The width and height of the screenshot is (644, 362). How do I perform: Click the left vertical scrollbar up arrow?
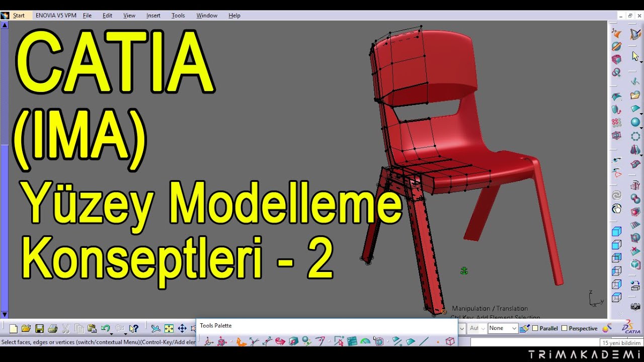click(5, 24)
